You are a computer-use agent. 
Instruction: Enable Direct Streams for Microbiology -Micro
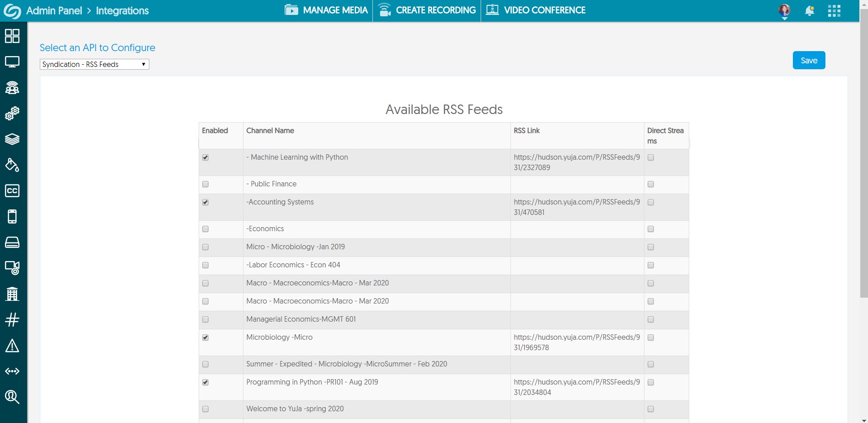[651, 337]
